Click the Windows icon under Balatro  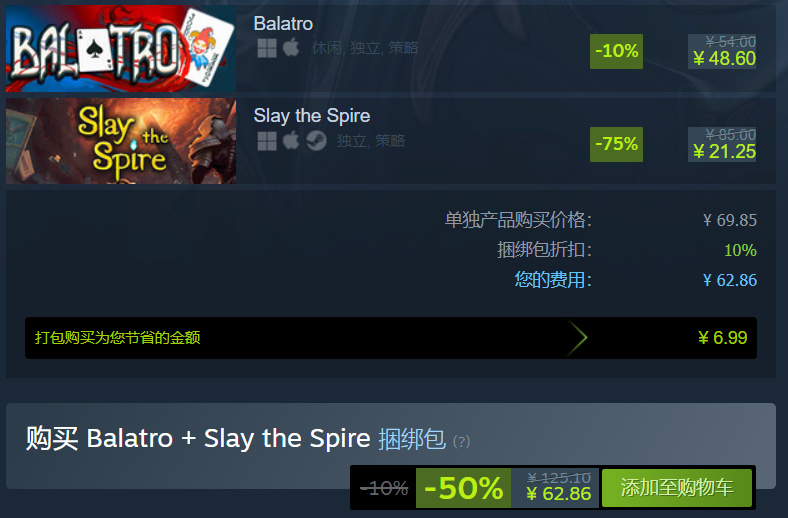pyautogui.click(x=267, y=48)
